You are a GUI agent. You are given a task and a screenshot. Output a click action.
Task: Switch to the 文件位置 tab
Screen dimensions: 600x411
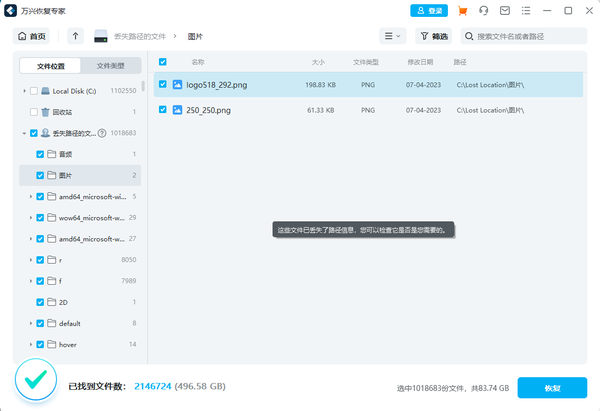(51, 65)
